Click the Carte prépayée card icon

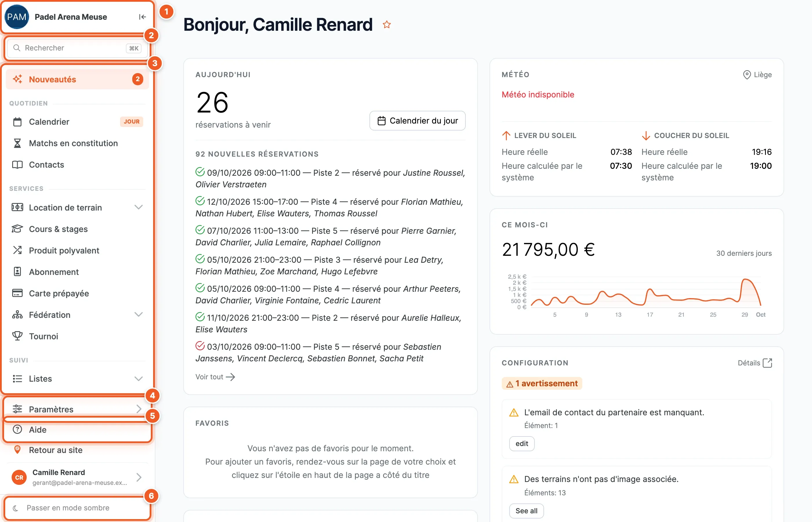coord(17,293)
